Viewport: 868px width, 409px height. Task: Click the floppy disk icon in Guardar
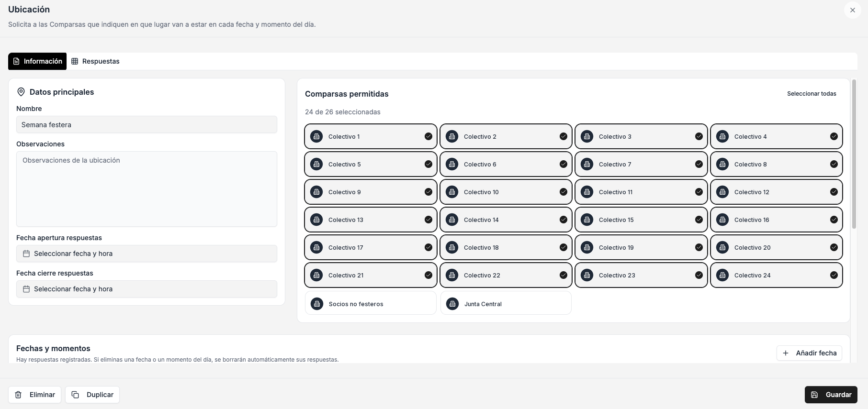814,395
